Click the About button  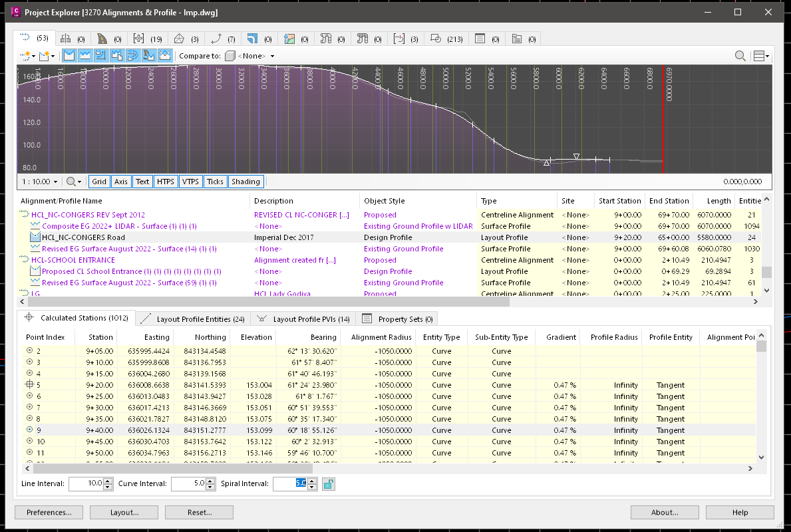point(665,512)
